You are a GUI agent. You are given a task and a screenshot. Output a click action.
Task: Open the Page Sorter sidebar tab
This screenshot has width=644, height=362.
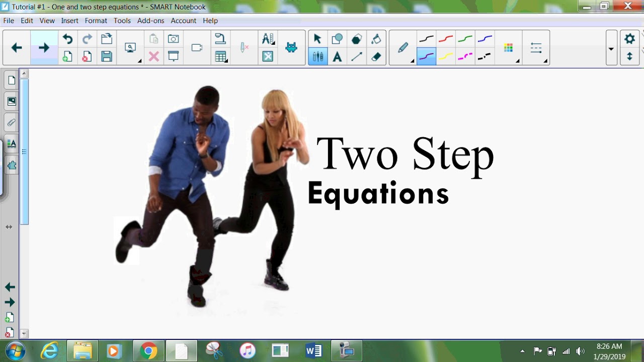(11, 80)
